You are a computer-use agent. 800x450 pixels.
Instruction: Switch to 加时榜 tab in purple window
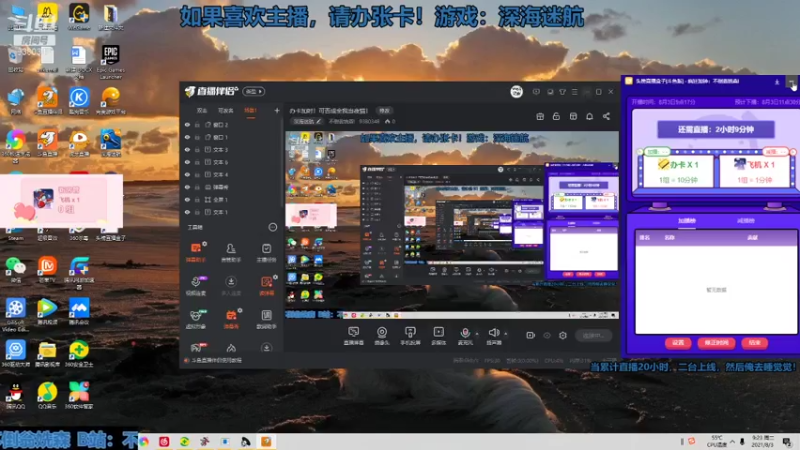[687, 221]
